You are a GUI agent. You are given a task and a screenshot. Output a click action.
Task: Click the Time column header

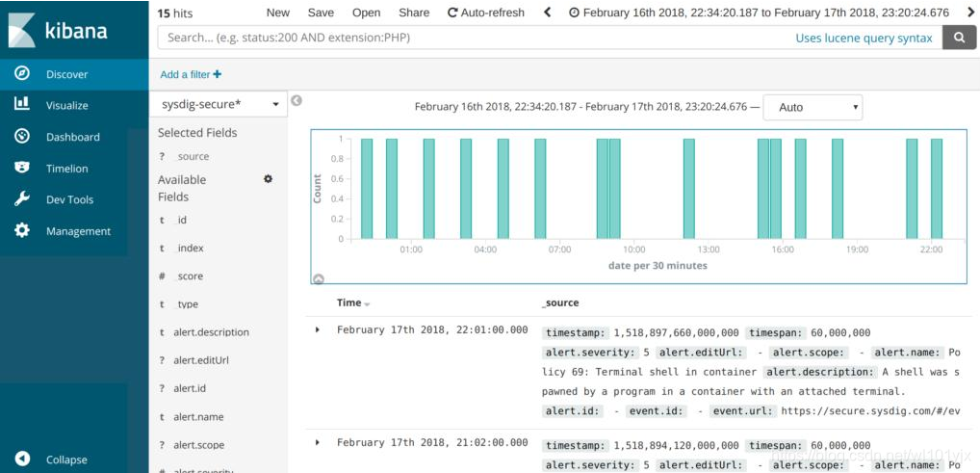[x=348, y=302]
